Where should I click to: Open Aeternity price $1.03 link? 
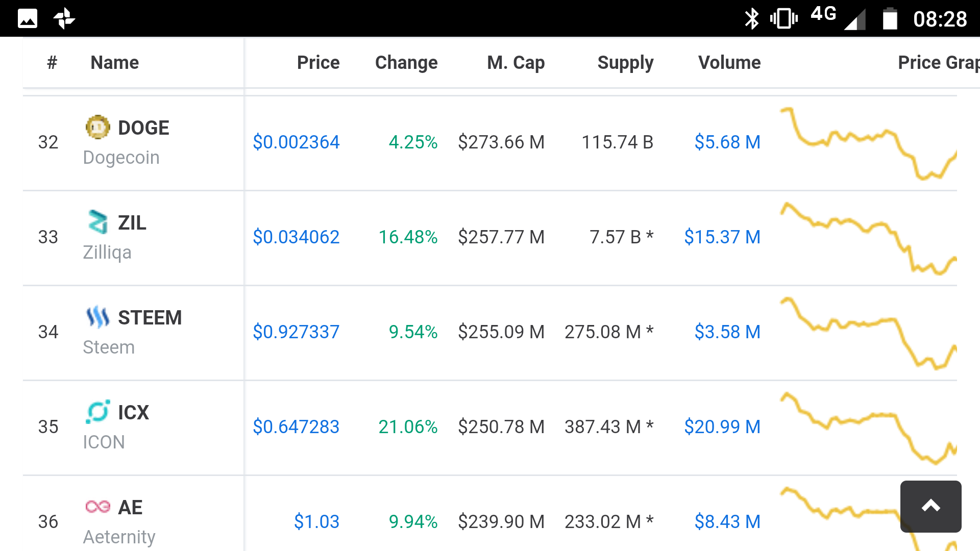316,521
